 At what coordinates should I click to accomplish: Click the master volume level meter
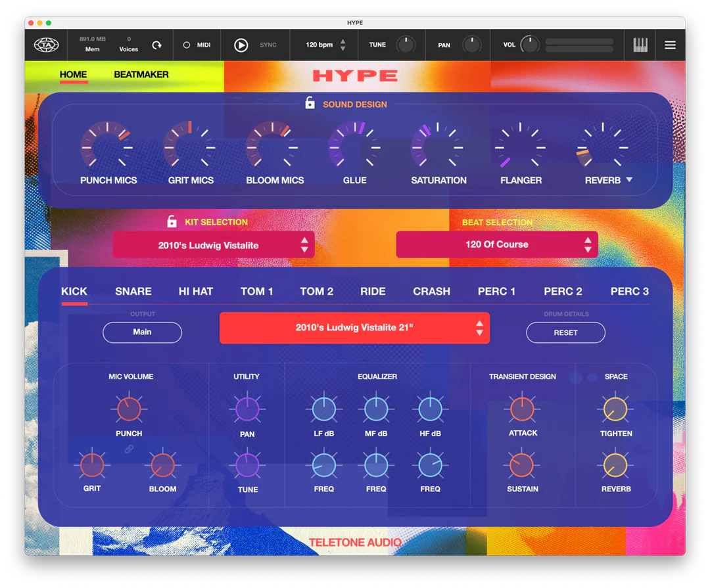(x=579, y=45)
